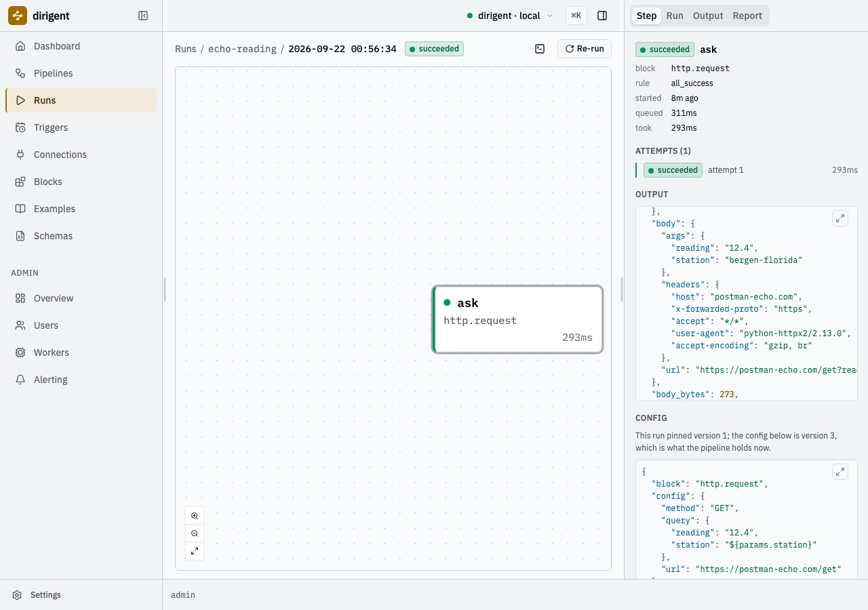The width and height of the screenshot is (868, 610).
Task: Click the succeeded badge in header
Action: [x=434, y=49]
